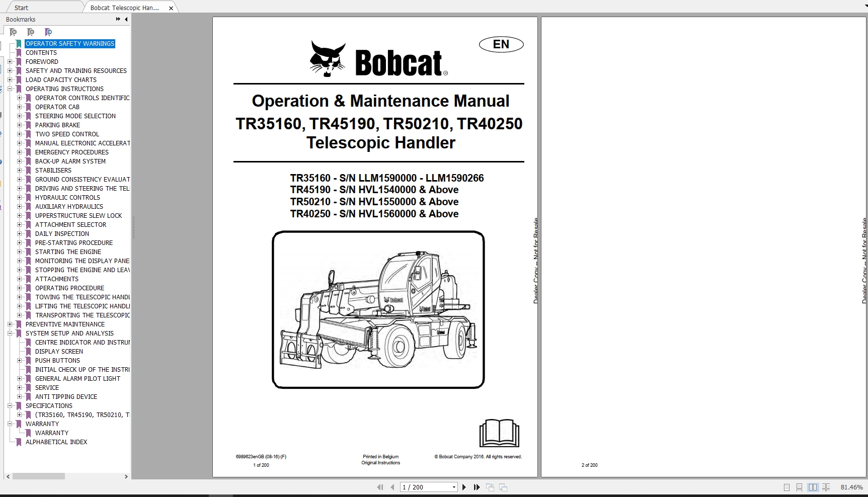868x497 pixels.
Task: Open EMERGENCY PROCEDURES bookmark
Action: 72,152
